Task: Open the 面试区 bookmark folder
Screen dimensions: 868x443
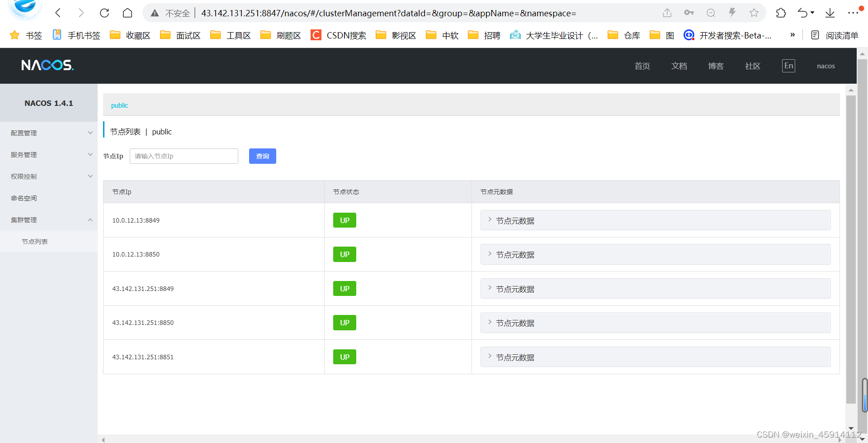Action: [180, 35]
